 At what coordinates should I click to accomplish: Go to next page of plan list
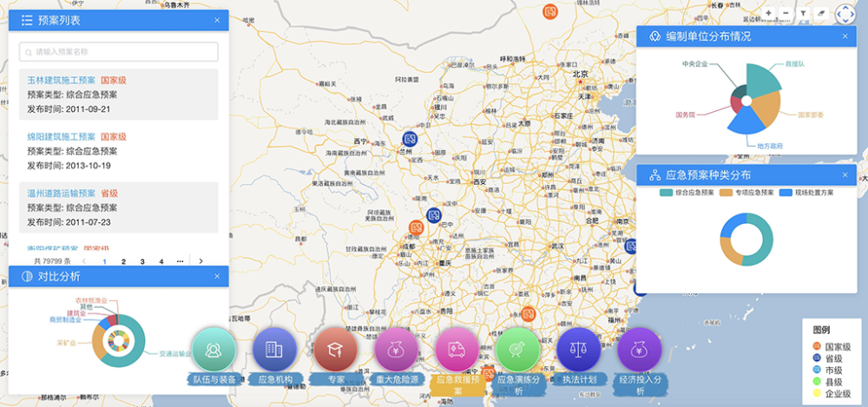[x=201, y=260]
